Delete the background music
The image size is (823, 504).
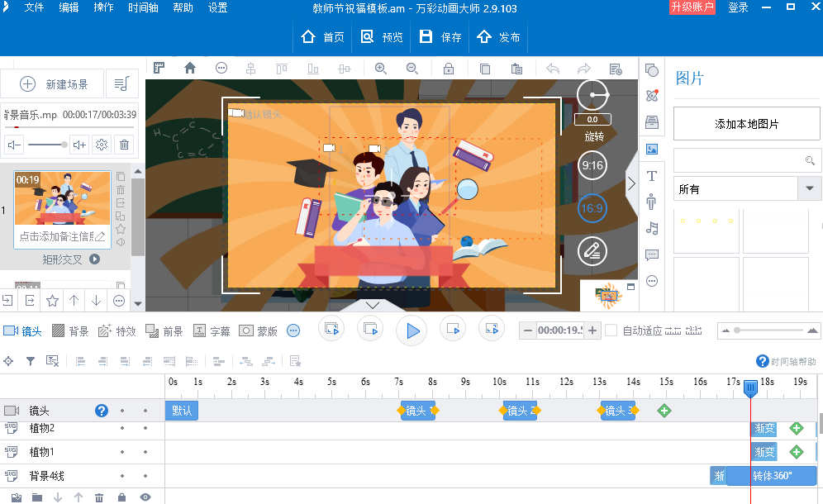pos(125,145)
